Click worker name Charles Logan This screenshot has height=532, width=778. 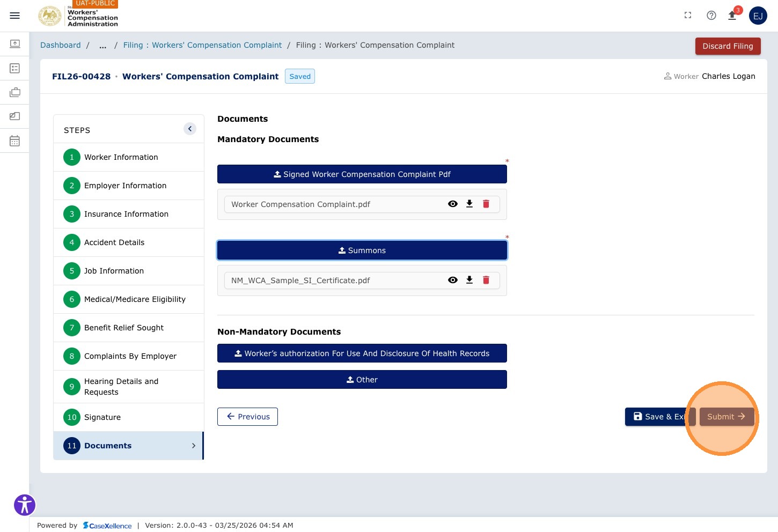(729, 76)
